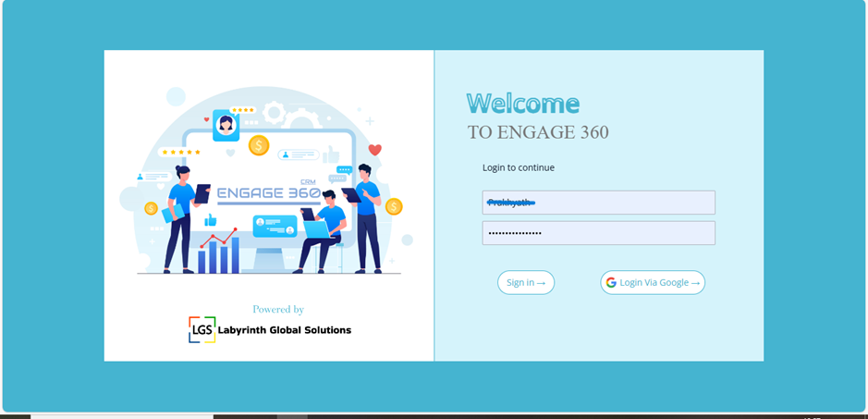This screenshot has height=419, width=868.
Task: Click the red heart icon in the illustration
Action: (374, 150)
